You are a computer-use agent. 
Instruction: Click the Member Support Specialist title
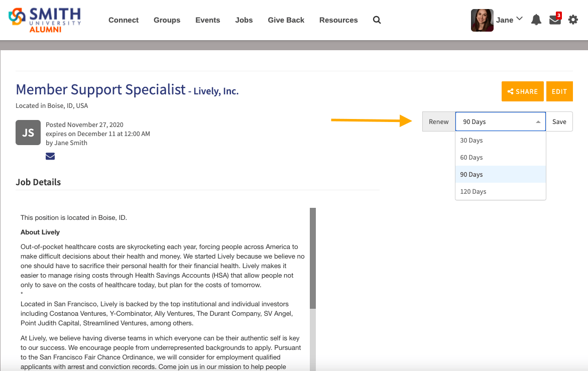100,89
